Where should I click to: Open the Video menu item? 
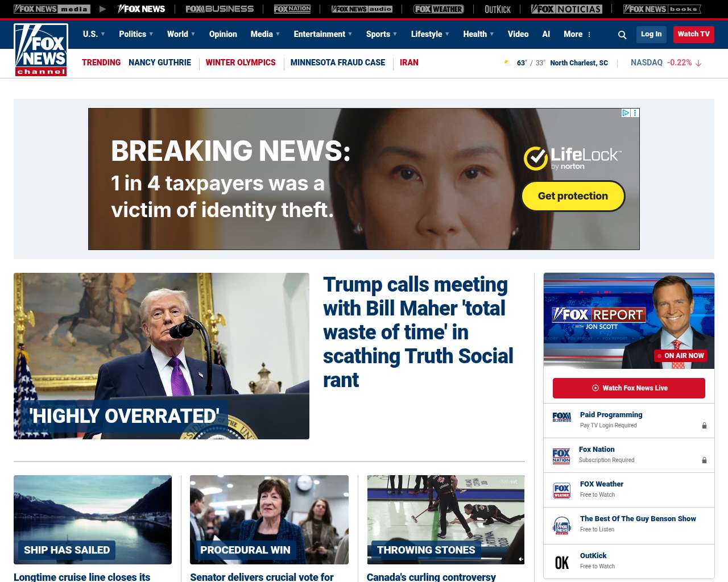[518, 34]
